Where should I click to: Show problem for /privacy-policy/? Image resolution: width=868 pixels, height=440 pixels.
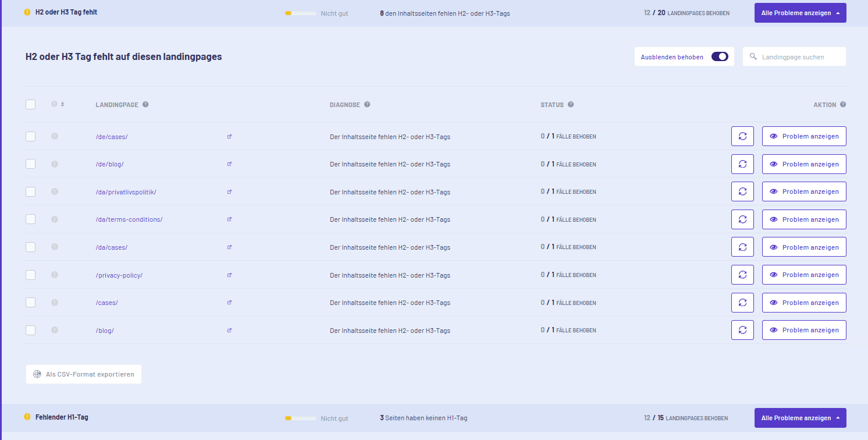point(804,275)
